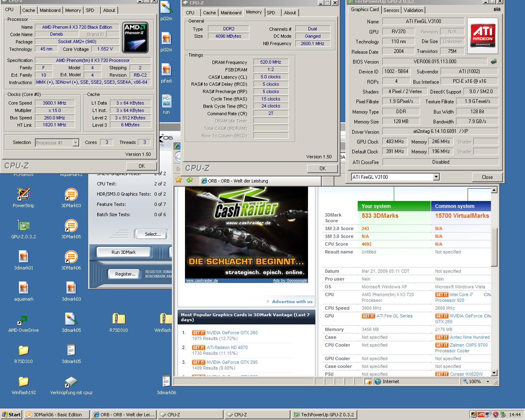Open the GPU-Z.0.3.2 desktop icon
The width and height of the screenshot is (525, 420).
tap(23, 225)
